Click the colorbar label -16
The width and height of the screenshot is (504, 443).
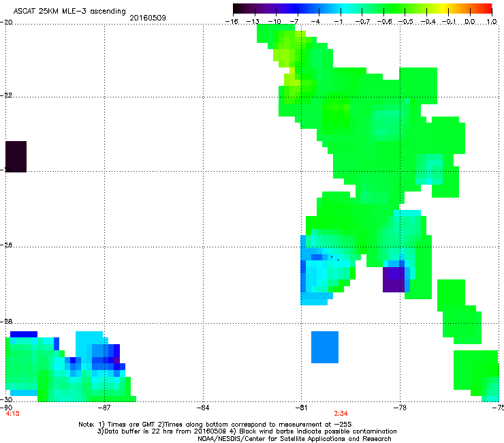pyautogui.click(x=232, y=22)
